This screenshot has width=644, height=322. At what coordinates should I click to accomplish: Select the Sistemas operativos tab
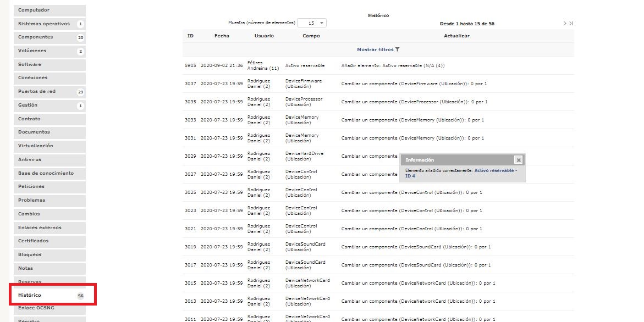pyautogui.click(x=49, y=24)
